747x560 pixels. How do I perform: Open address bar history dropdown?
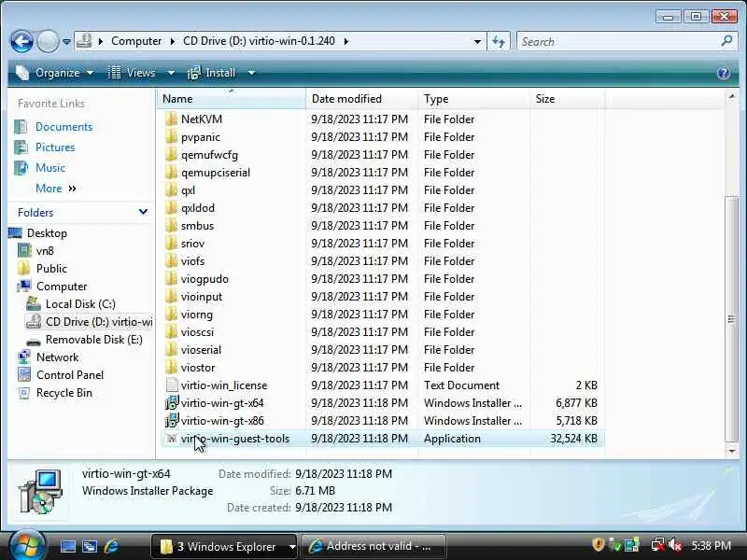(477, 41)
